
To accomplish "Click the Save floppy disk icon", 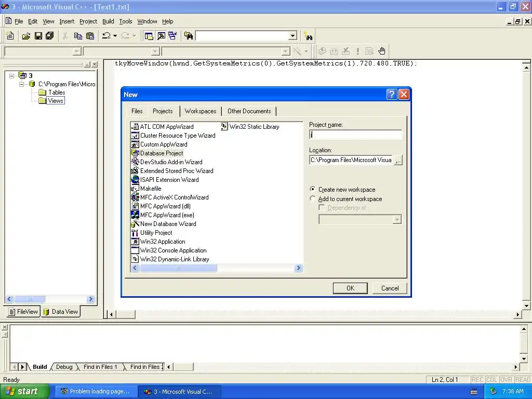I will 38,36.
